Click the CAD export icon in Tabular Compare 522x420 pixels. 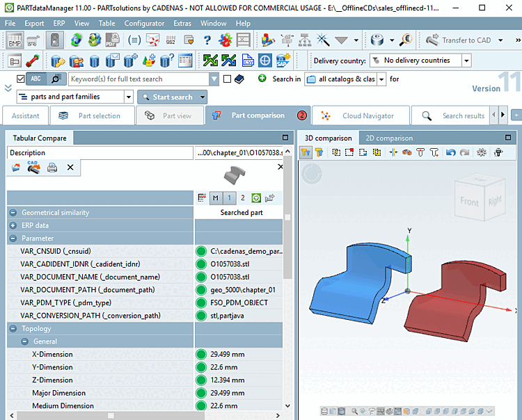click(x=33, y=168)
